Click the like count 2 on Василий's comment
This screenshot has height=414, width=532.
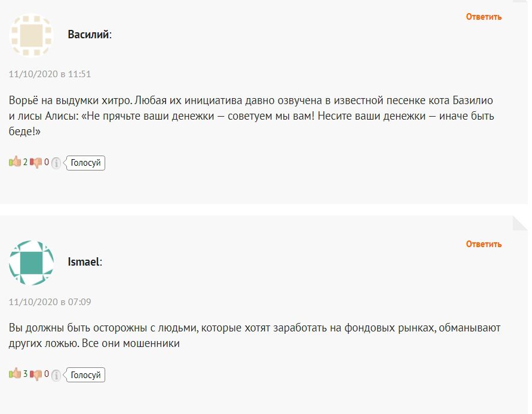(25, 162)
